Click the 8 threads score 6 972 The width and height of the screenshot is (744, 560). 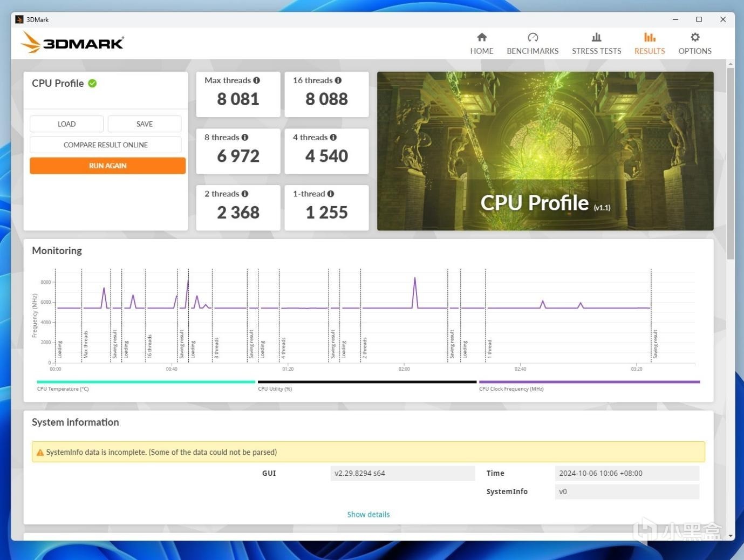pyautogui.click(x=238, y=156)
